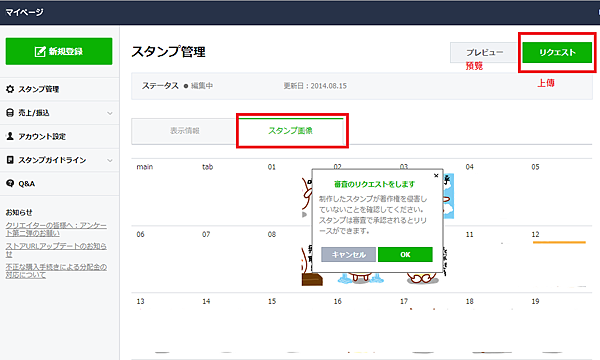Switch to the 表示情報 tab
600x360 pixels.
[184, 131]
